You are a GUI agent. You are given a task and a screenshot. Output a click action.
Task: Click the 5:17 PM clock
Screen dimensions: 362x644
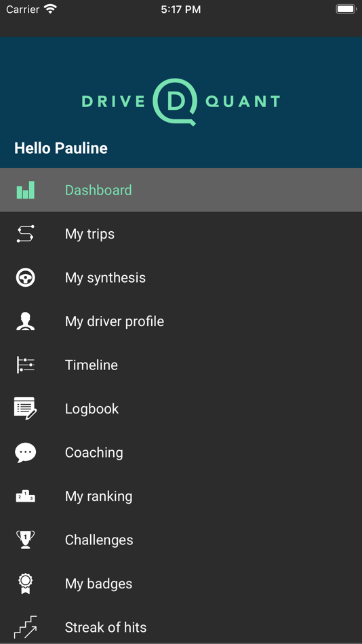coord(181,9)
